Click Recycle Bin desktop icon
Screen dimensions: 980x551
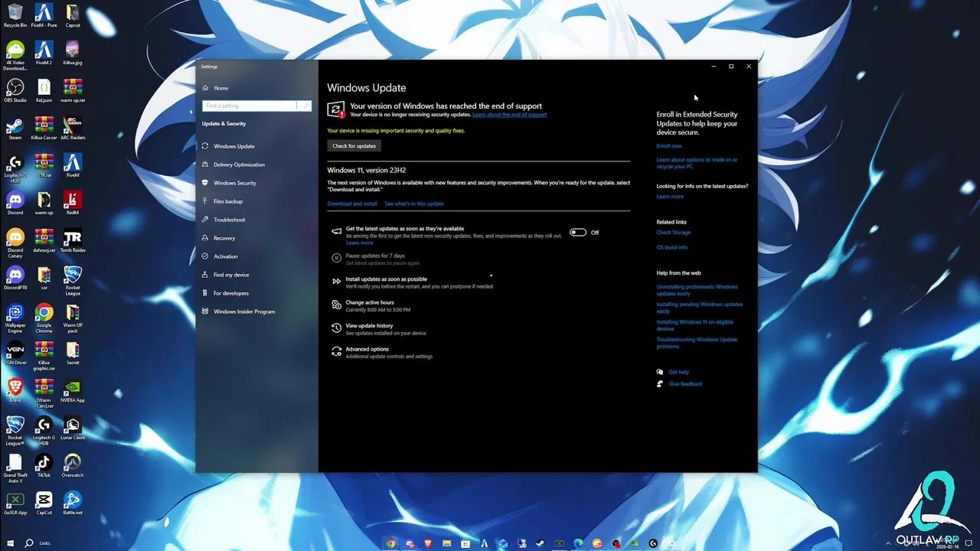pos(15,16)
